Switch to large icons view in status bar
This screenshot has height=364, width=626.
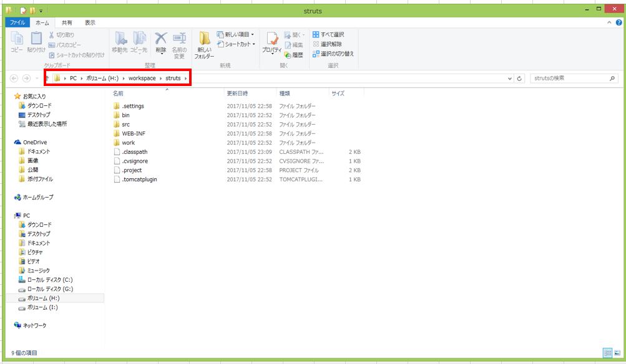coord(617,353)
